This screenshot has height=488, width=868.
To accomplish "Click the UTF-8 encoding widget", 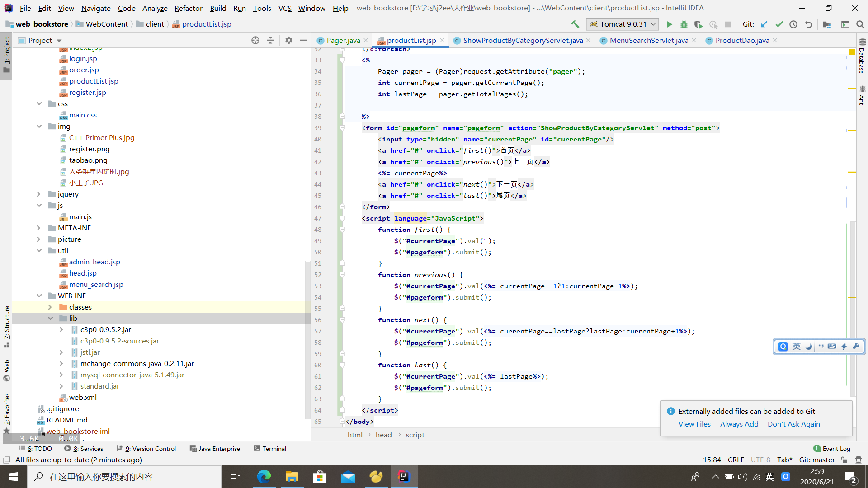I will 760,460.
